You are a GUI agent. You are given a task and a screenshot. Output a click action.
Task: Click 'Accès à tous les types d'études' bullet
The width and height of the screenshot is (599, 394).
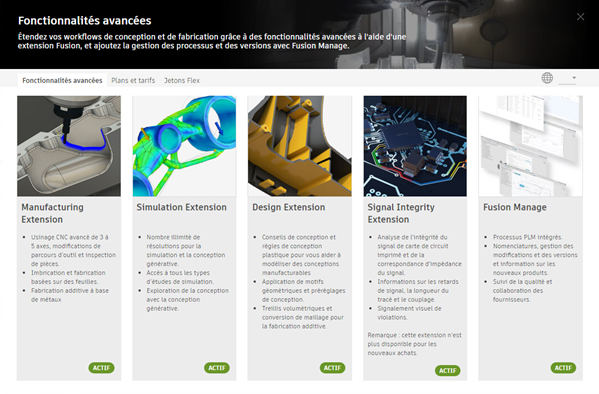180,277
